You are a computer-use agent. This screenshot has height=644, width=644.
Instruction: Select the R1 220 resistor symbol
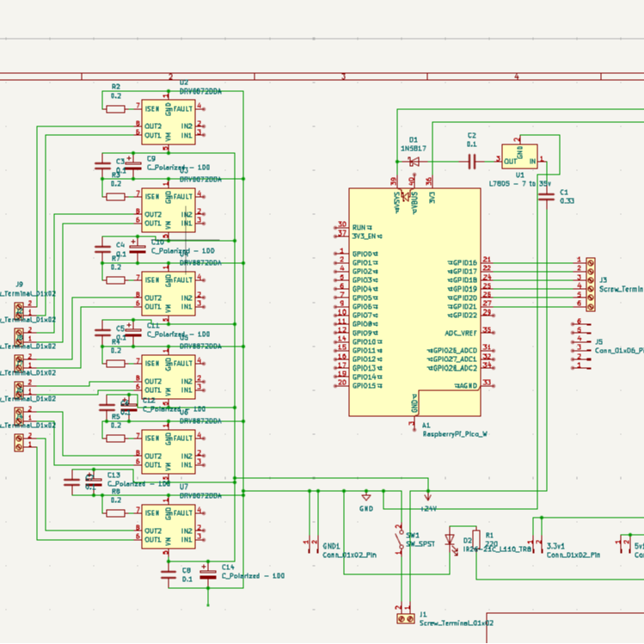(476, 539)
